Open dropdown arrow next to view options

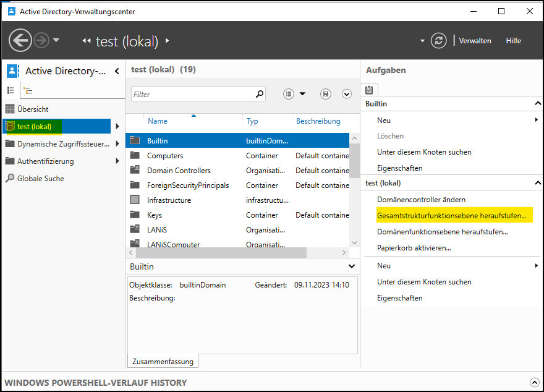coord(302,94)
